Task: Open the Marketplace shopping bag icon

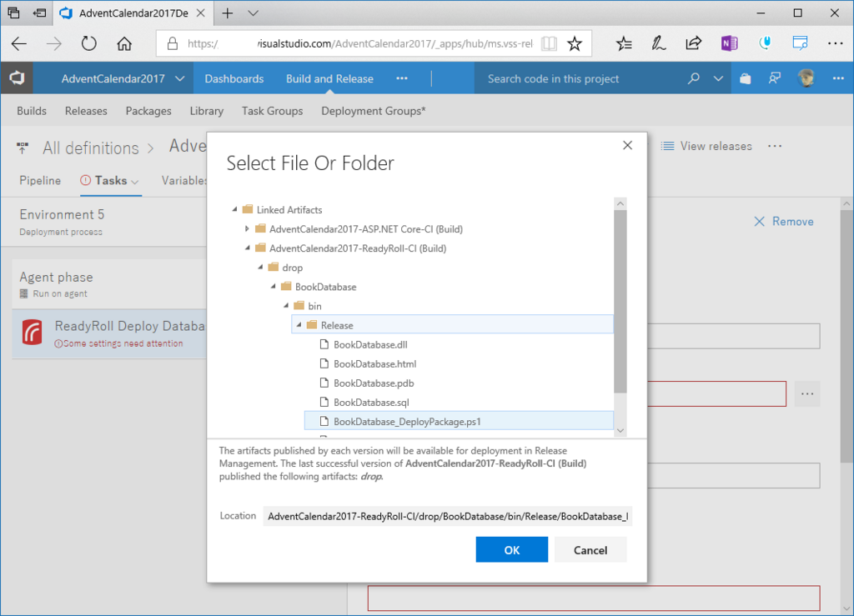Action: click(x=745, y=79)
